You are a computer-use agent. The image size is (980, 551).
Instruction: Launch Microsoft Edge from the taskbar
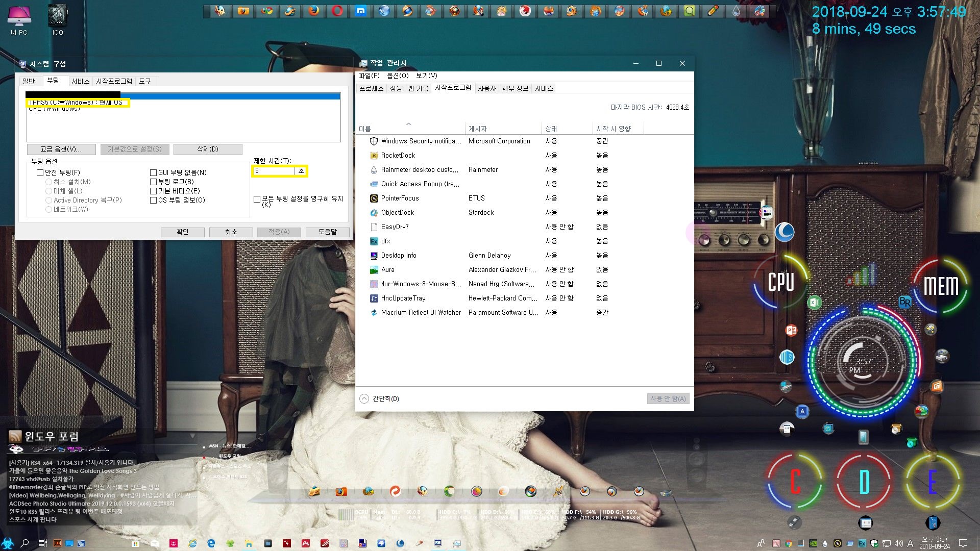(x=211, y=543)
